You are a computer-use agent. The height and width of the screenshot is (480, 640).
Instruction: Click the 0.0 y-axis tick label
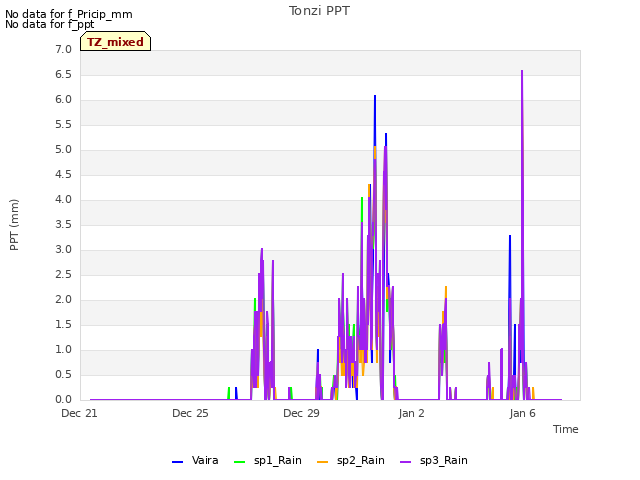tap(63, 399)
